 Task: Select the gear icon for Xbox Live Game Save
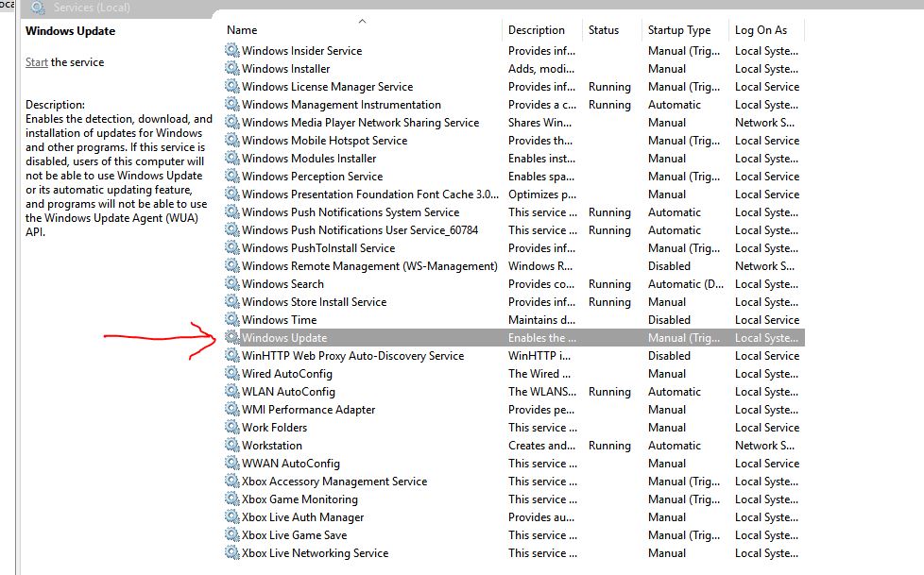(232, 535)
